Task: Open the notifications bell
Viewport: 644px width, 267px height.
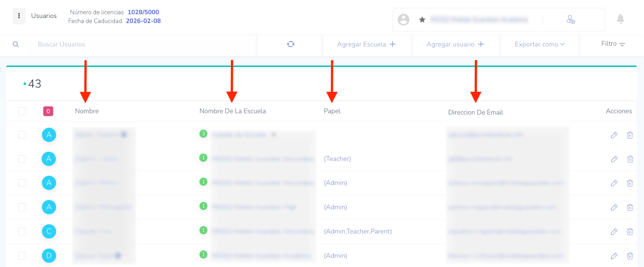Action: pos(620,19)
